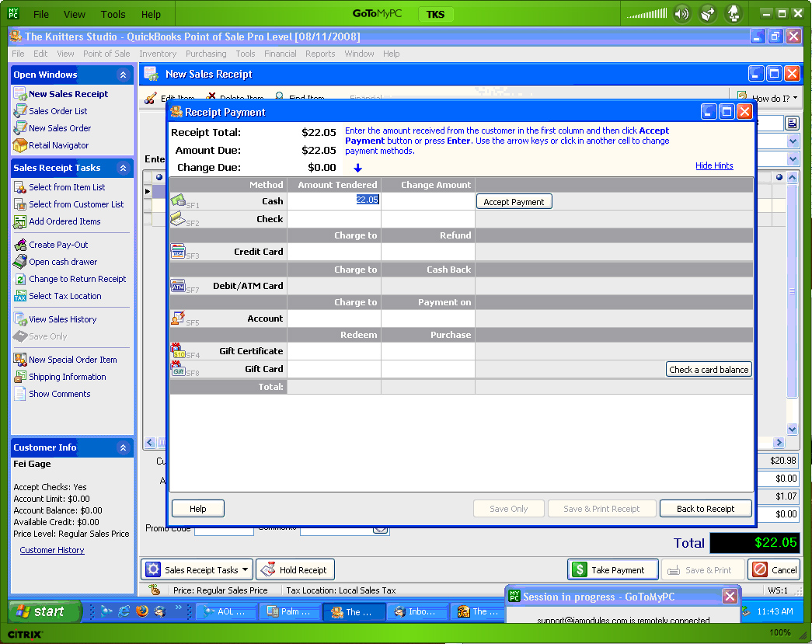Image resolution: width=812 pixels, height=644 pixels.
Task: Open the Customer History link
Action: point(52,550)
